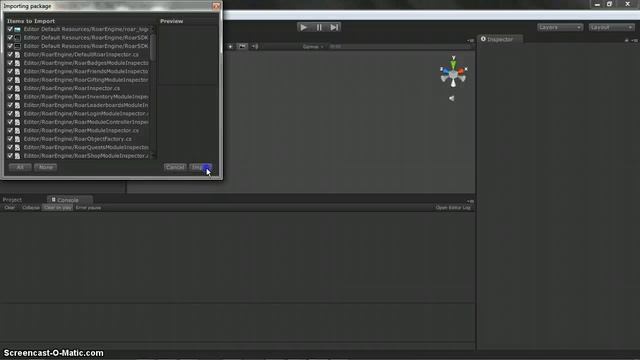Select the RoarQuestsModuleInspector item text
This screenshot has width=640, height=360.
pos(86,147)
